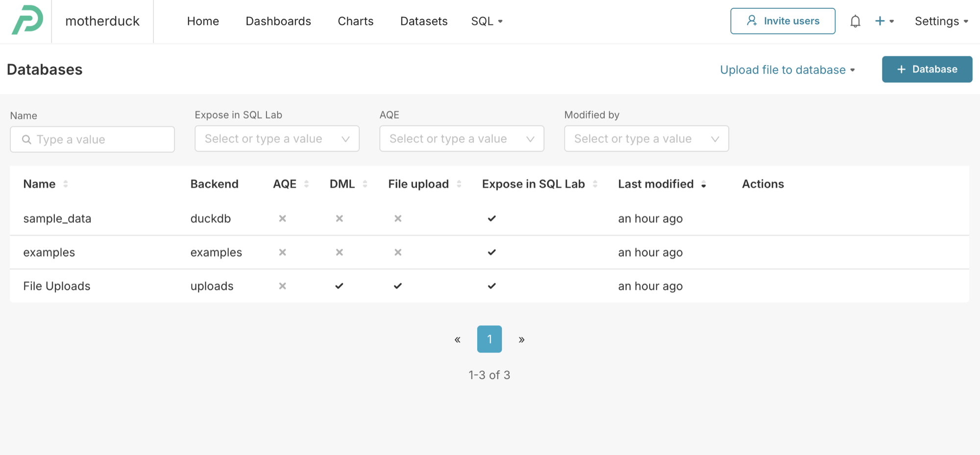Open Charts in navigation

[x=356, y=21]
